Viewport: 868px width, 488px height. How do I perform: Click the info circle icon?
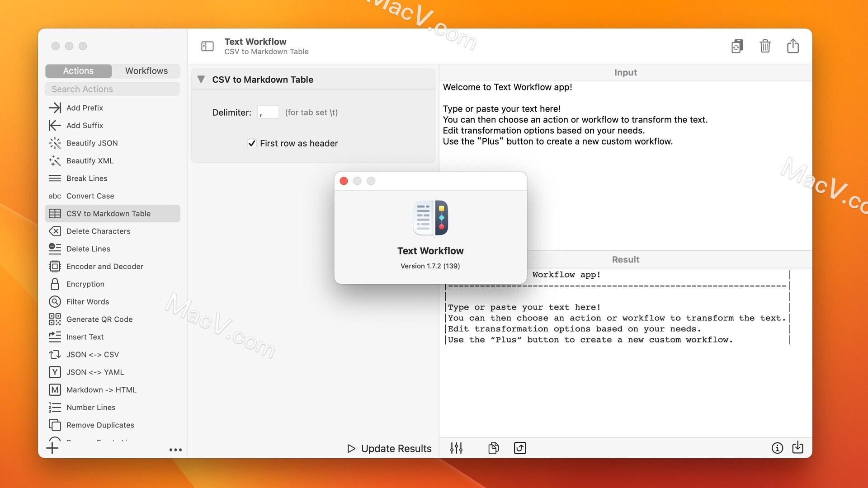777,448
